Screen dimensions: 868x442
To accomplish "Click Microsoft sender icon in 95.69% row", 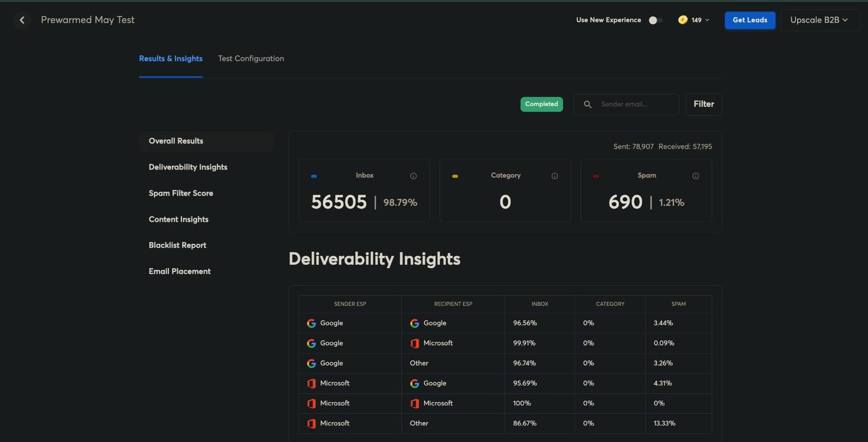I will [311, 383].
